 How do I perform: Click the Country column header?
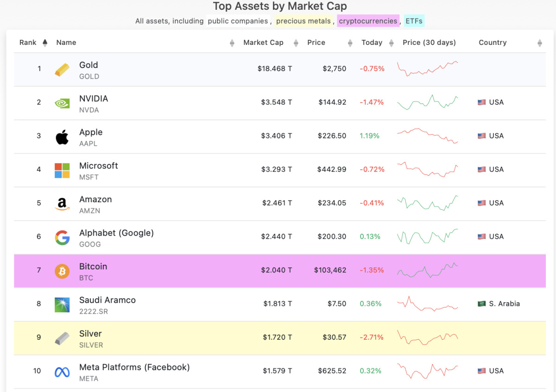[x=493, y=43]
